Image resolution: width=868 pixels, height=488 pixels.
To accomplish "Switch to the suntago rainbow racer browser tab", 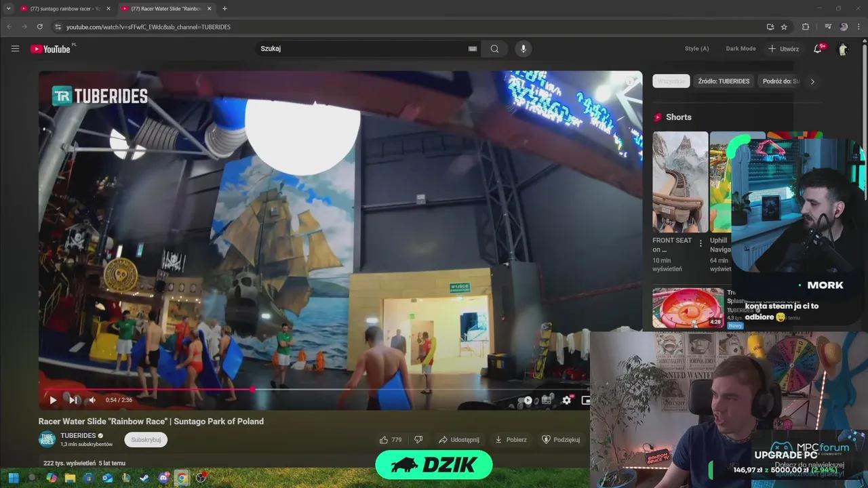I will pyautogui.click(x=65, y=9).
